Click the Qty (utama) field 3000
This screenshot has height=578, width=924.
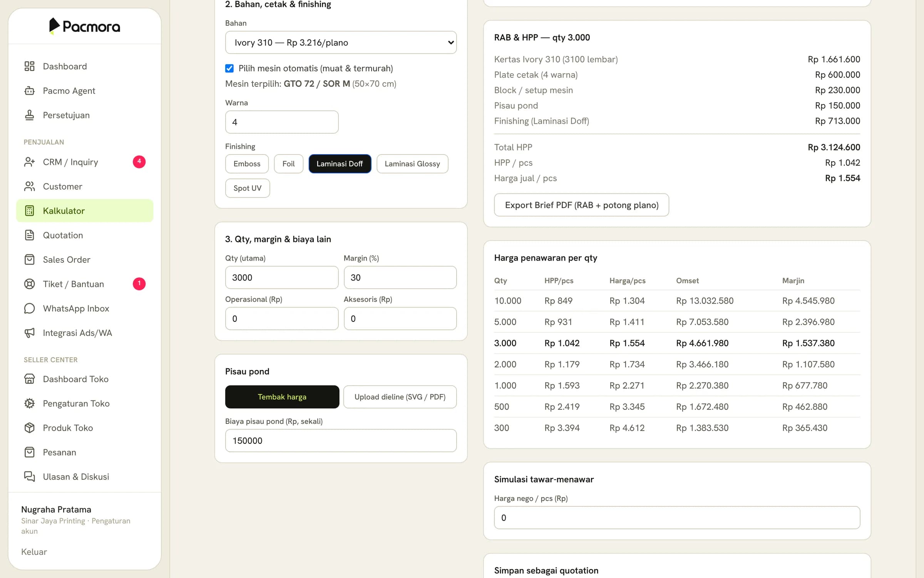click(282, 277)
